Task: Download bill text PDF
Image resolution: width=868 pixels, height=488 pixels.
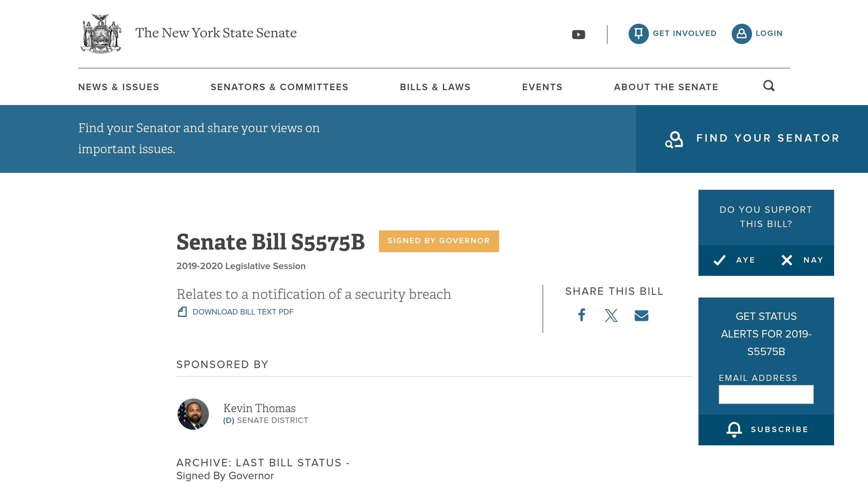Action: [243, 312]
